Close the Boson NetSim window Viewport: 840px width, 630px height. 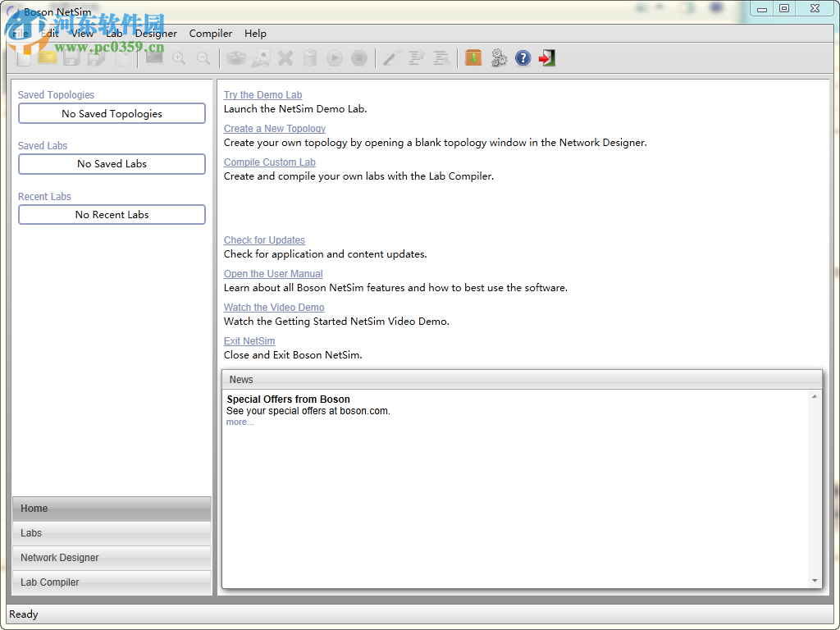(x=815, y=8)
